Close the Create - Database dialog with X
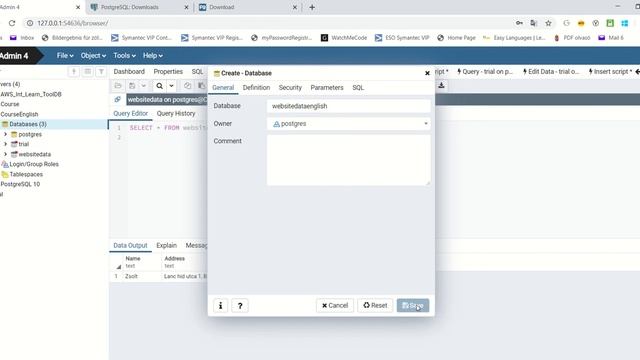Screen dimensions: 640x360 tap(427, 73)
